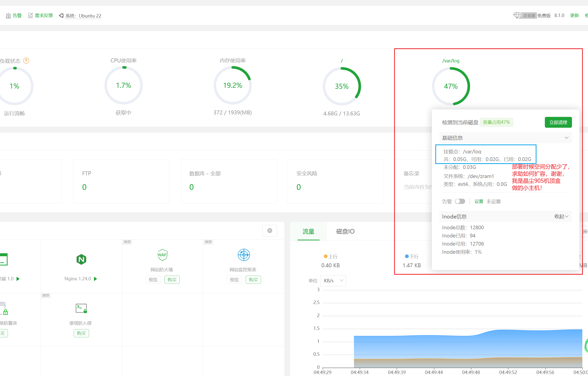Open the software list settings gear icon

270,231
